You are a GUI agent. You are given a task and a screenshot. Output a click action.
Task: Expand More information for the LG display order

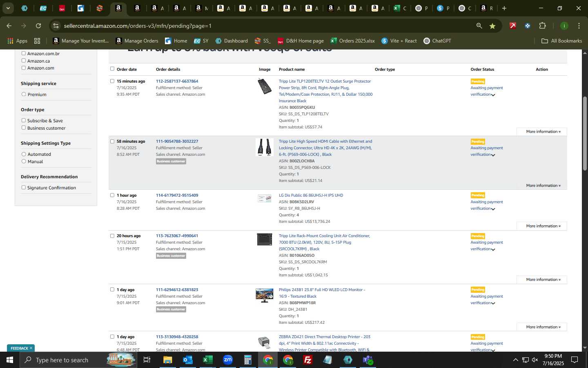pos(541,226)
